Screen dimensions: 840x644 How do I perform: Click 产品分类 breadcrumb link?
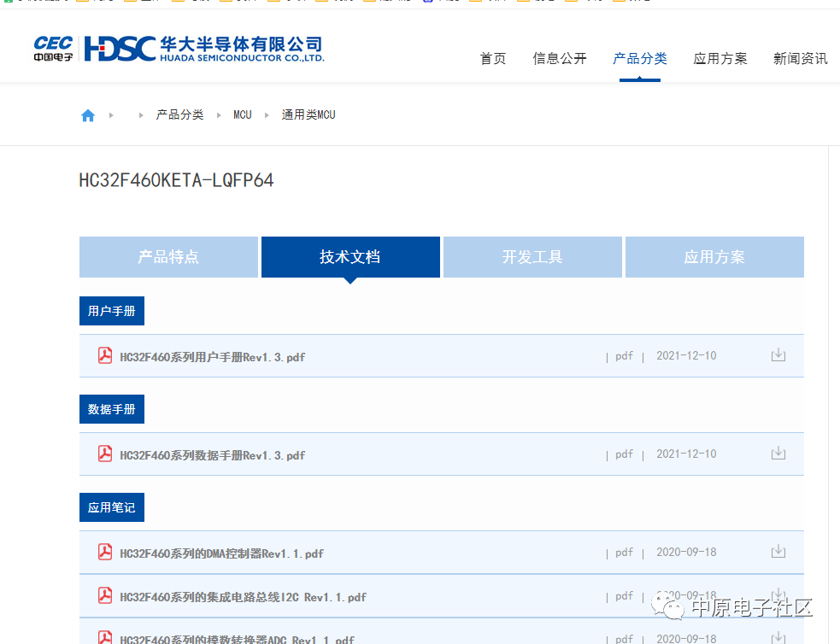(x=180, y=114)
